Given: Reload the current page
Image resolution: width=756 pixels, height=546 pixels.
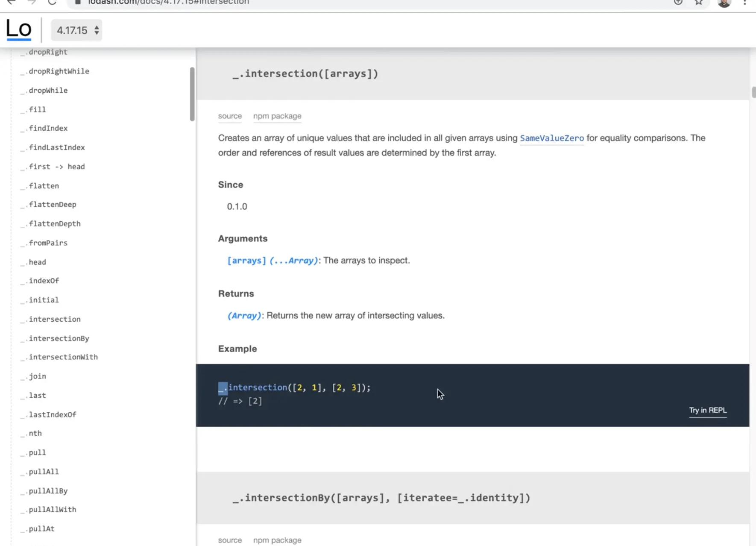Looking at the screenshot, I should (x=51, y=3).
